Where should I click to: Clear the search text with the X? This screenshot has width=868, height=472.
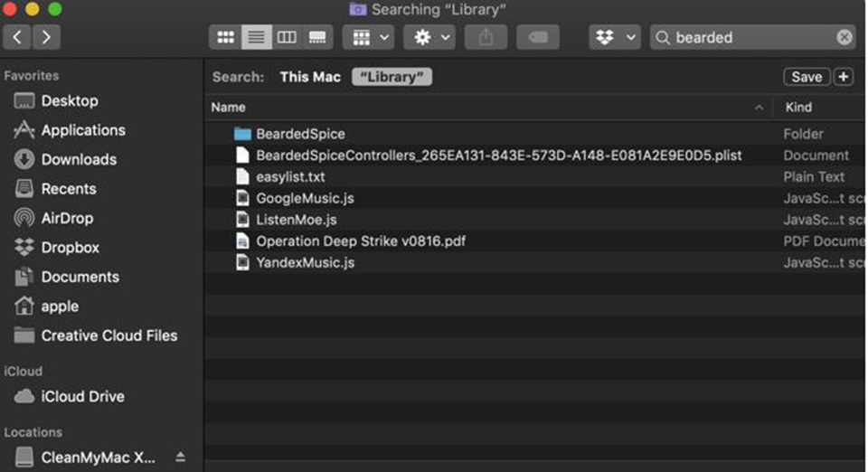pyautogui.click(x=844, y=38)
